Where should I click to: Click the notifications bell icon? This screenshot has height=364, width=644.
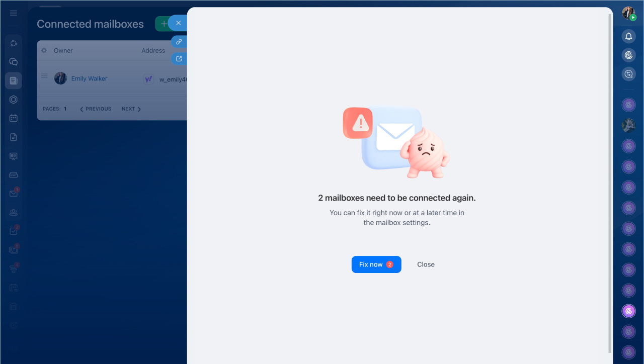coord(628,36)
